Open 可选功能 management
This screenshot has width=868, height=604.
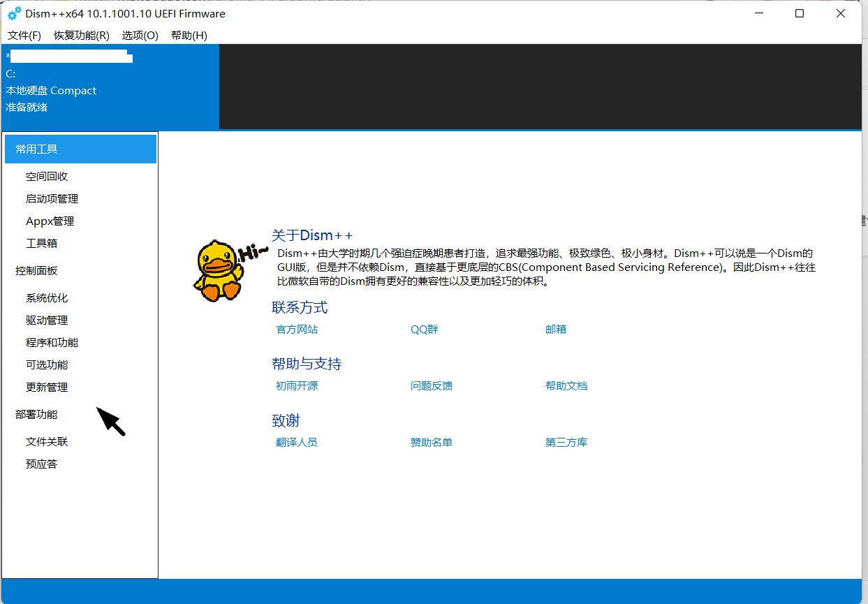(x=46, y=364)
